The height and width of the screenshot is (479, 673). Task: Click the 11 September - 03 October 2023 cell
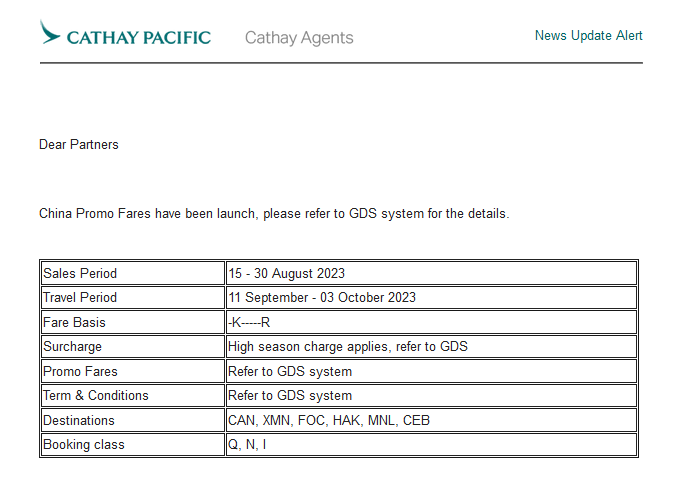point(431,297)
